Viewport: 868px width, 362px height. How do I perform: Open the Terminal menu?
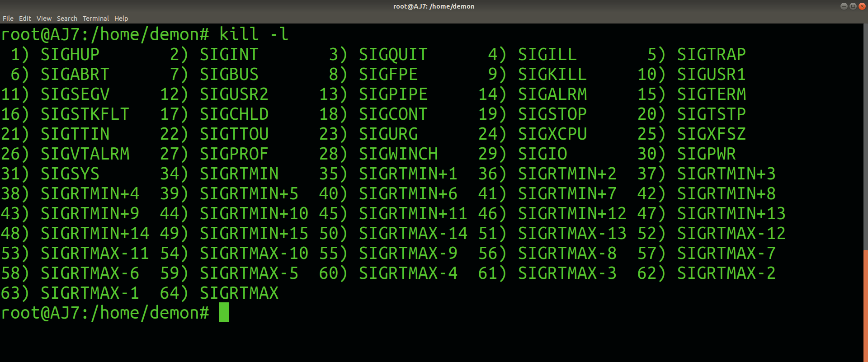[x=95, y=19]
